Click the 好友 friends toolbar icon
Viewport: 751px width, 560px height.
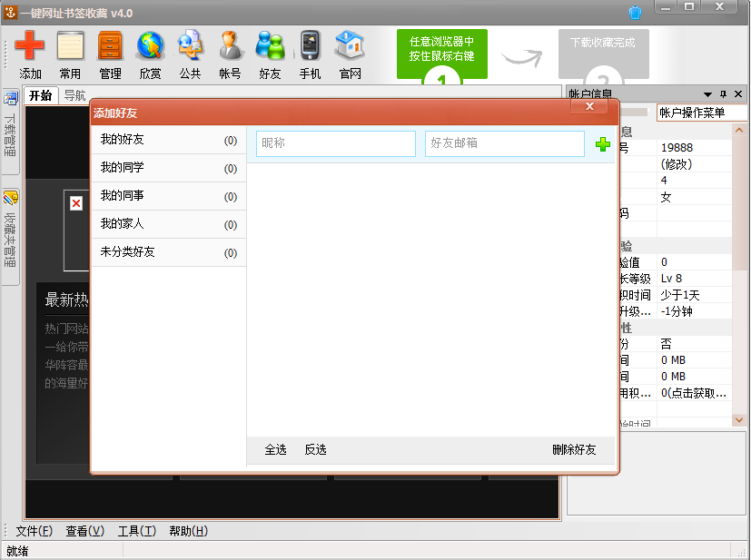270,46
